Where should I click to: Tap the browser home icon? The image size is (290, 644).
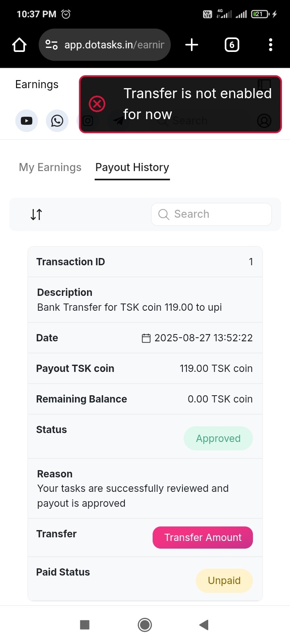pyautogui.click(x=19, y=45)
